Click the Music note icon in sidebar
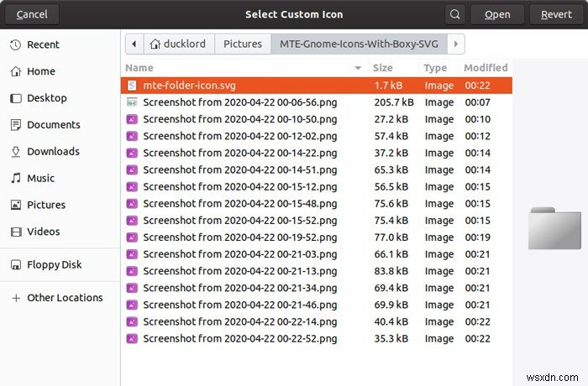Viewport: 588px width, 386px height. pos(15,178)
